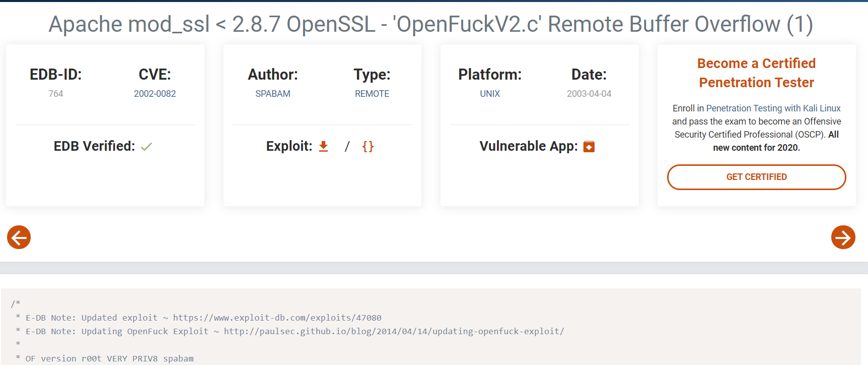Filter by REMOTE exploit type link

click(372, 94)
